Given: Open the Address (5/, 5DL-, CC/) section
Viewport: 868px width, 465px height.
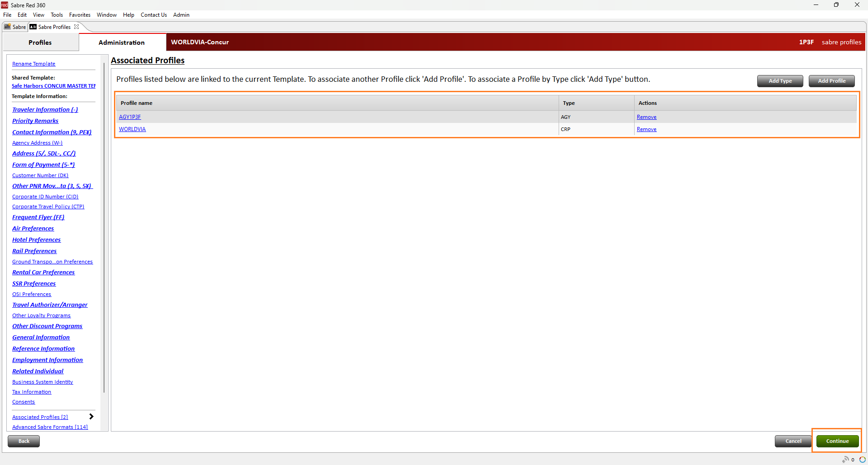Looking at the screenshot, I should [x=44, y=153].
